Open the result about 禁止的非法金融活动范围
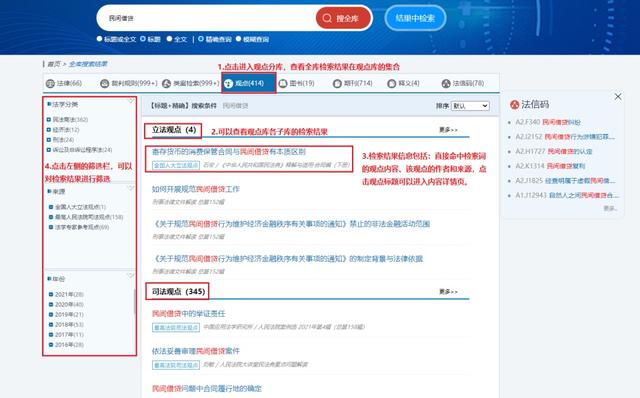640x398 pixels. (x=291, y=224)
